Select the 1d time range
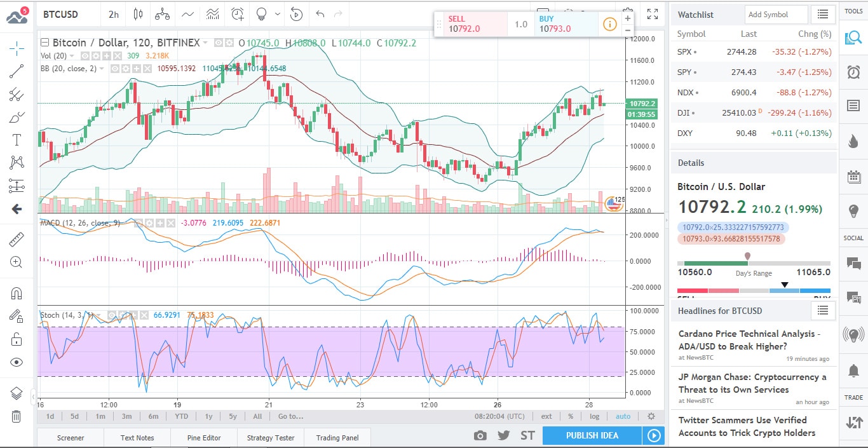Image resolution: width=868 pixels, height=448 pixels. (50, 417)
